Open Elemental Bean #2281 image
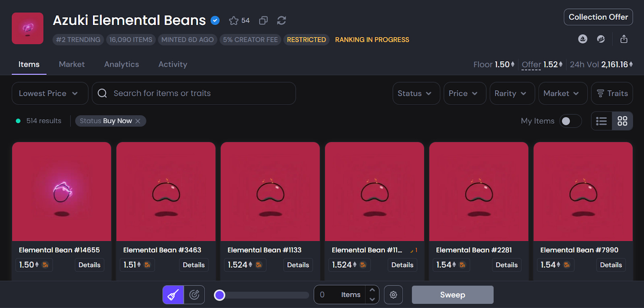The image size is (644, 308). click(x=479, y=192)
